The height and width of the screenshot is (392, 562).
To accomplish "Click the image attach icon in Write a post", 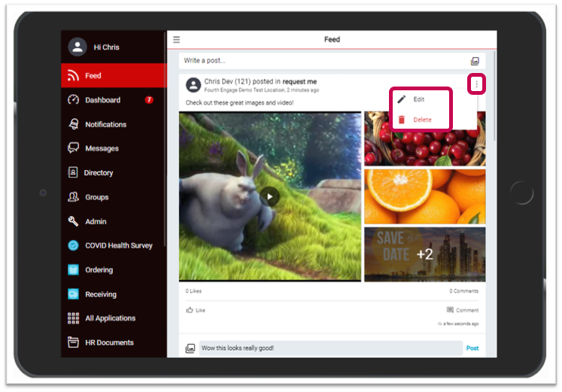I will tap(475, 61).
